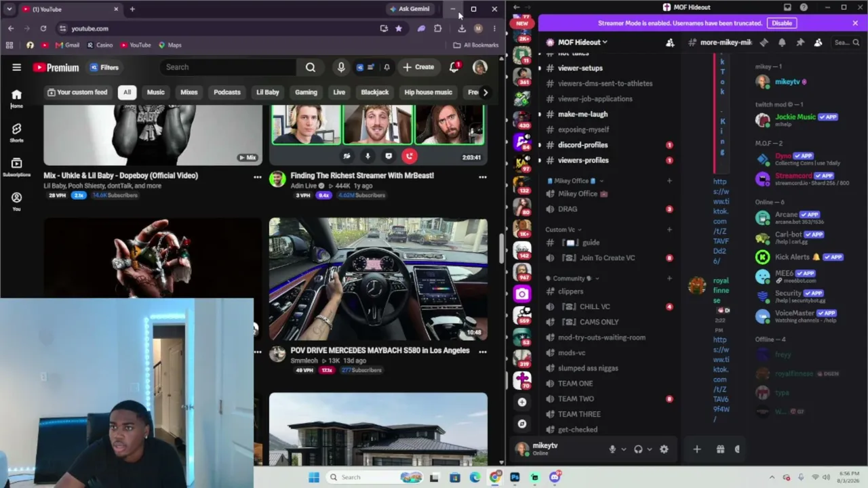Open the Windows Start menu
This screenshot has height=488, width=868.
coord(313,477)
